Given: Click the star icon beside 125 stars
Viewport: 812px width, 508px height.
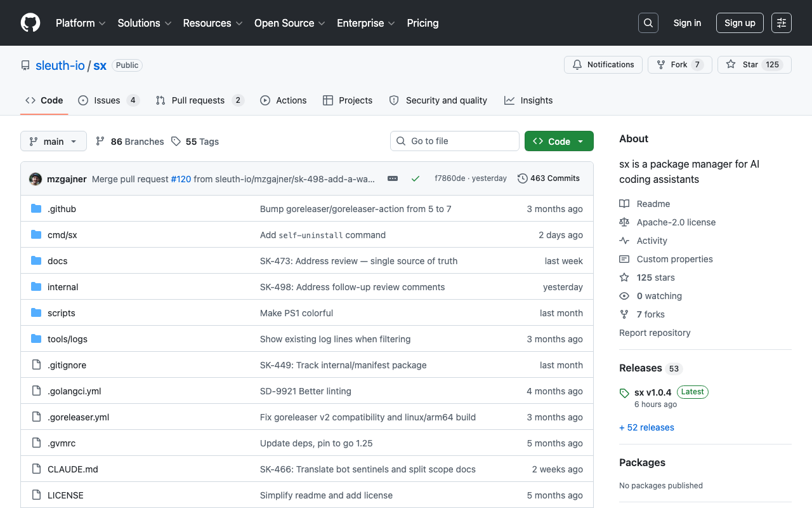Looking at the screenshot, I should pyautogui.click(x=624, y=277).
